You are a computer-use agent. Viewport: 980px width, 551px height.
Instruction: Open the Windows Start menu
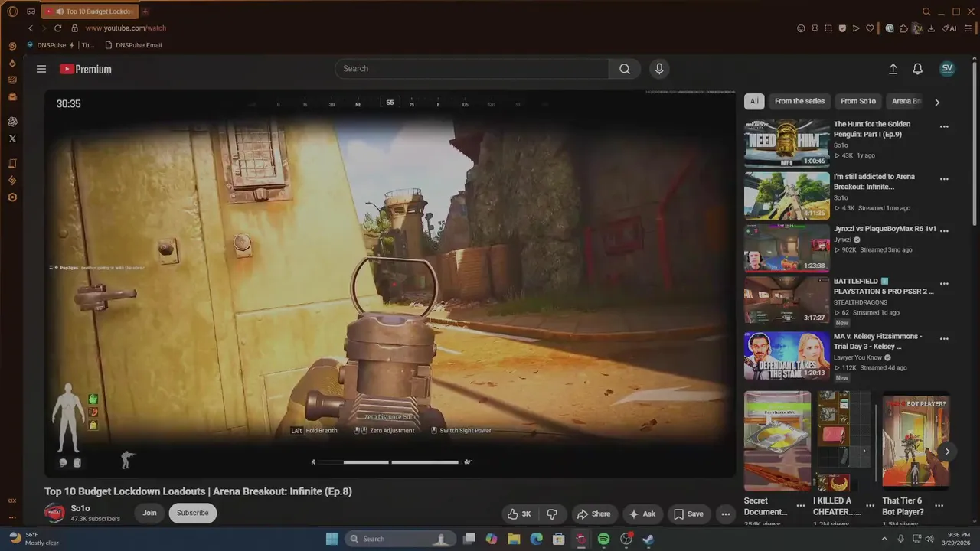pos(332,539)
